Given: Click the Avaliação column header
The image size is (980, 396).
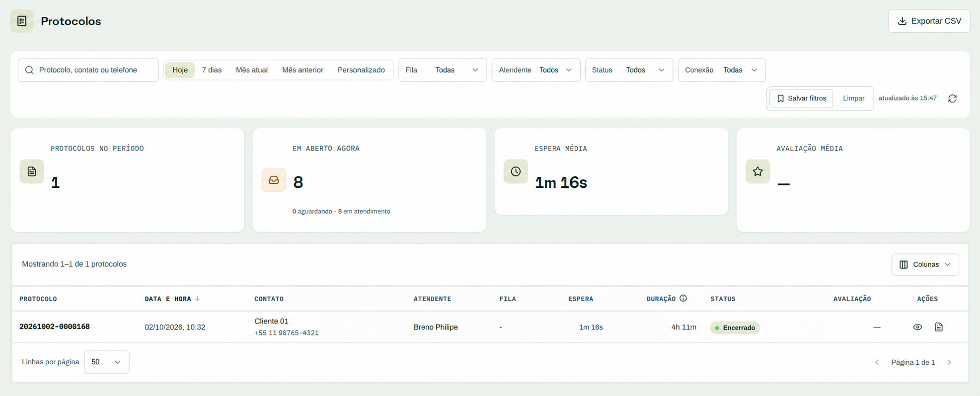Looking at the screenshot, I should click(852, 299).
